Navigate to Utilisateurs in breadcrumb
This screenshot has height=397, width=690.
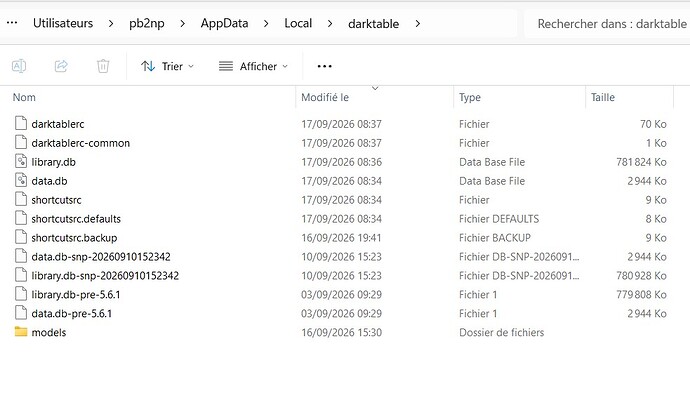(x=63, y=23)
